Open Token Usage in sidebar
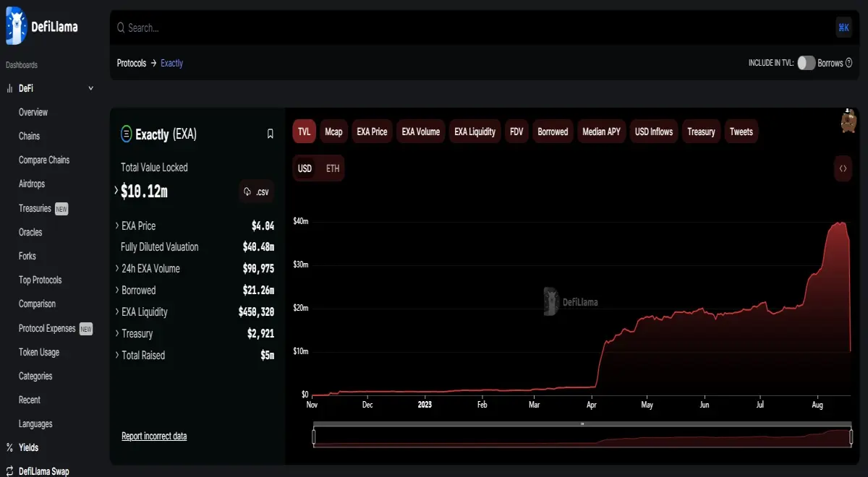The height and width of the screenshot is (477, 868). click(x=39, y=352)
